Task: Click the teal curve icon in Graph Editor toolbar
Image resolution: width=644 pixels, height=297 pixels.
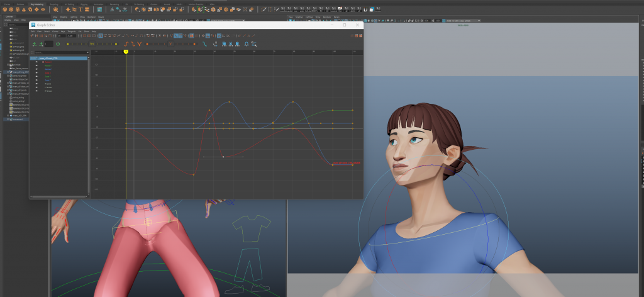Action: click(x=204, y=44)
